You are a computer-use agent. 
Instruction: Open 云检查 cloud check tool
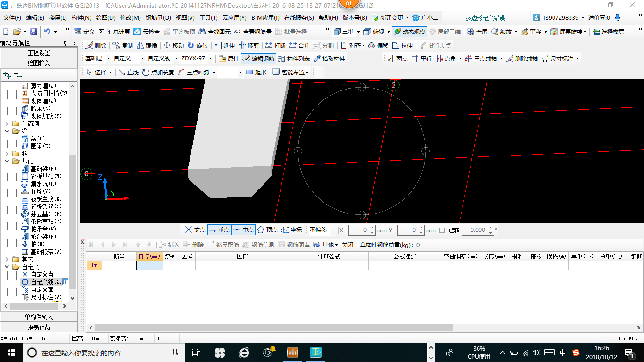pyautogui.click(x=147, y=32)
